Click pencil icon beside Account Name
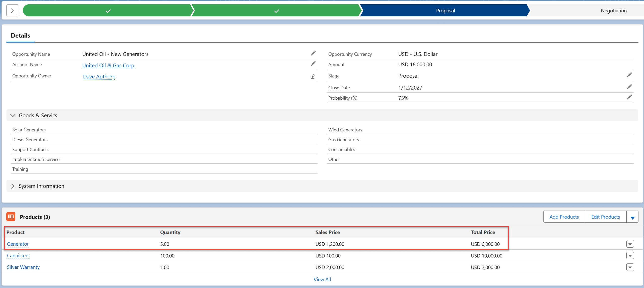This screenshot has height=288, width=644. click(313, 64)
